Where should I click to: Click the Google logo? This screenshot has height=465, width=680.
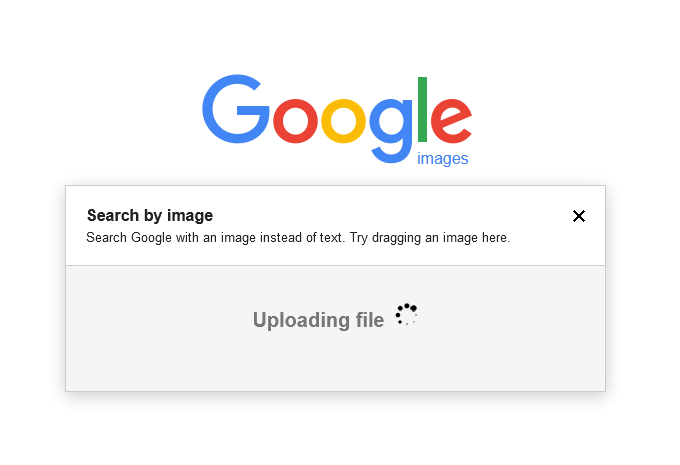[337, 119]
